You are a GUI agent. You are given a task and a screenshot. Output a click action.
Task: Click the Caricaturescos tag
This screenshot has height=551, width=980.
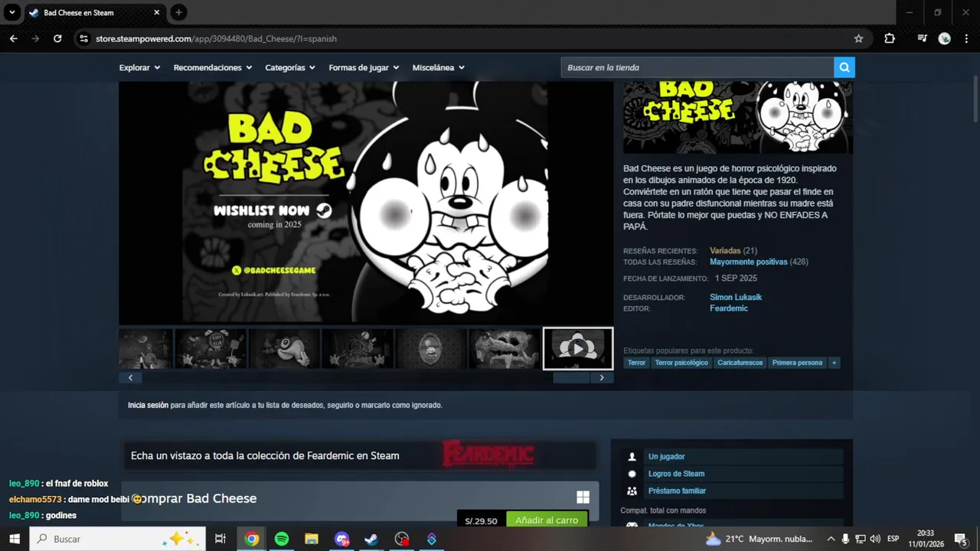[x=740, y=363]
